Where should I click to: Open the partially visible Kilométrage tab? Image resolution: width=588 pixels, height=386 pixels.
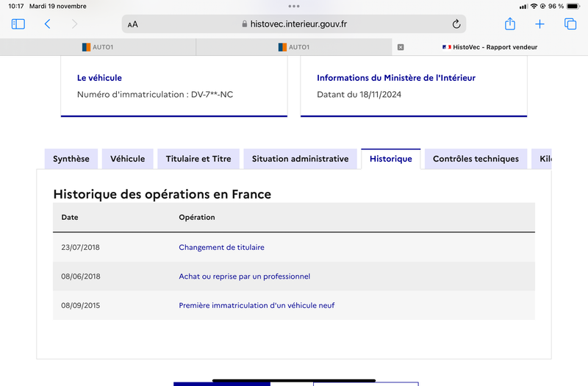pos(542,159)
